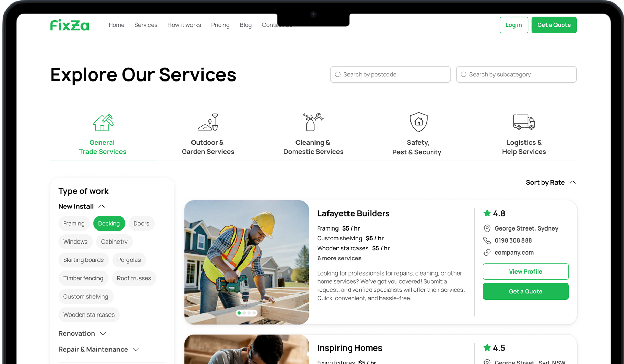Open the Blog nav item
The image size is (624, 364).
click(246, 25)
